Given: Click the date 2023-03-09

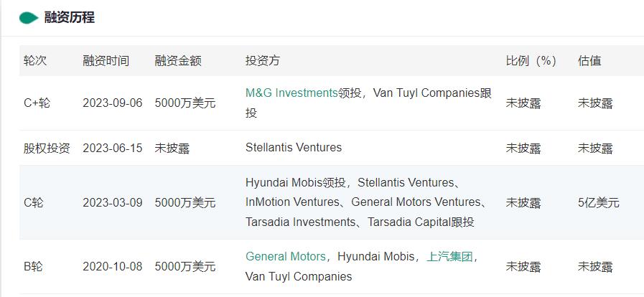Looking at the screenshot, I should point(112,202).
